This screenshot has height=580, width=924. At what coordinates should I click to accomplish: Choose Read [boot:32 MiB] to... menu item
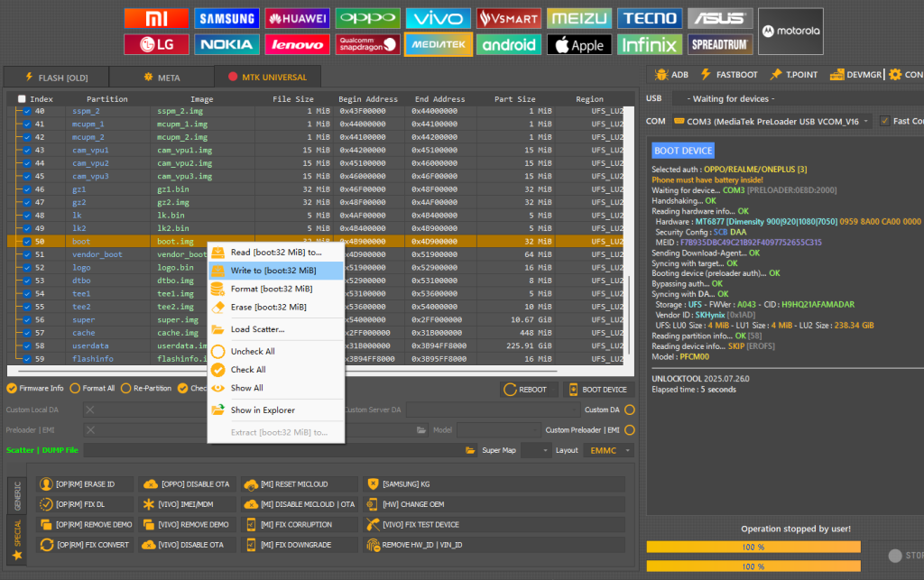(276, 252)
